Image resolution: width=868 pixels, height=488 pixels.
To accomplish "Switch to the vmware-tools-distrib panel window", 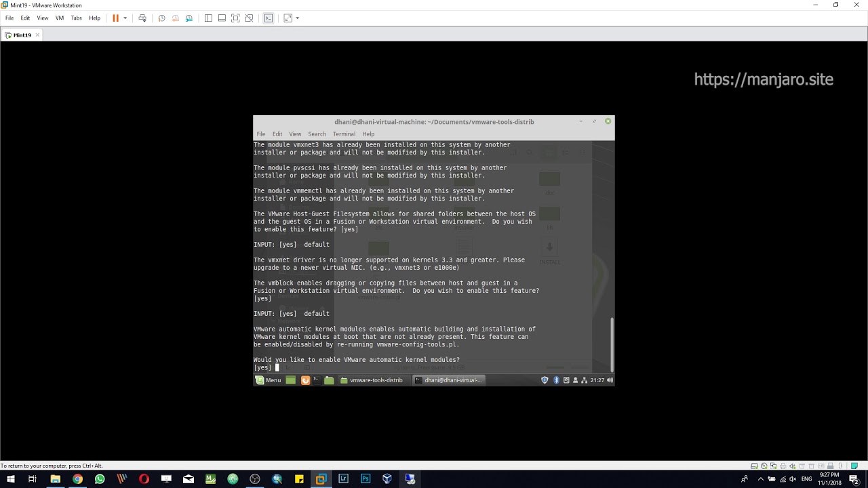I will coord(372,380).
